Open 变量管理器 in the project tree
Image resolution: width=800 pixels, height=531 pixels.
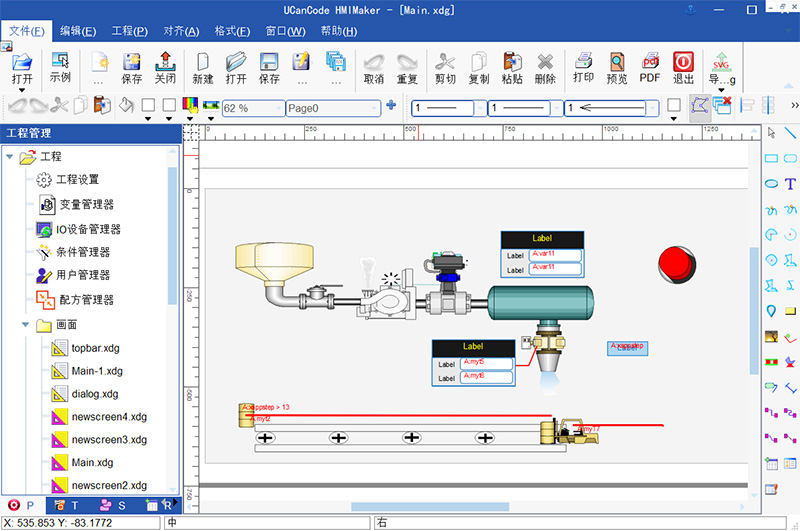pyautogui.click(x=86, y=204)
